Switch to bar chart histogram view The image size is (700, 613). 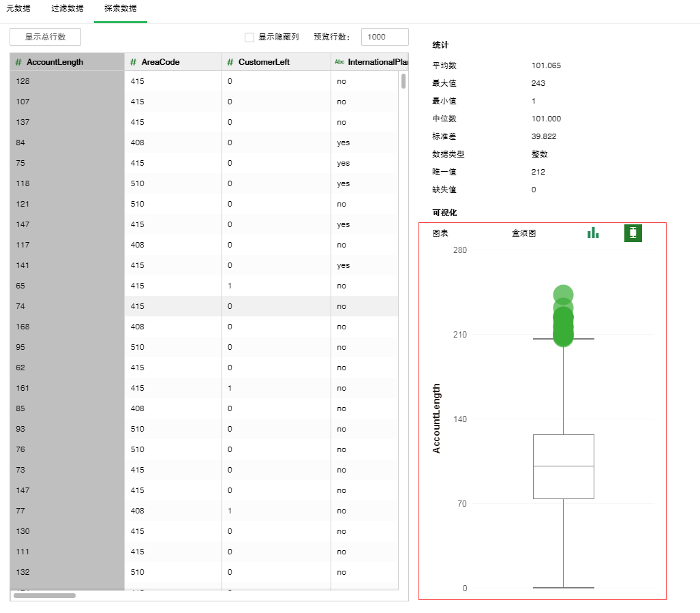click(x=593, y=233)
